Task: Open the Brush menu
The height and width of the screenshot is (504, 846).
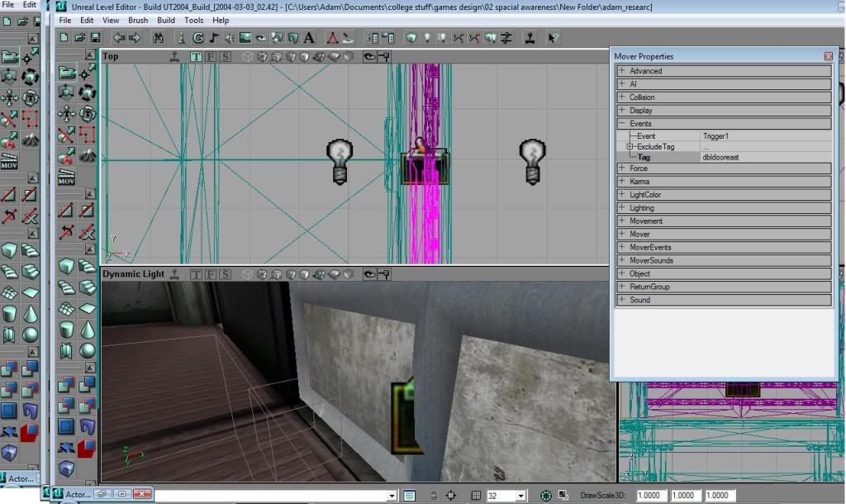Action: tap(138, 20)
